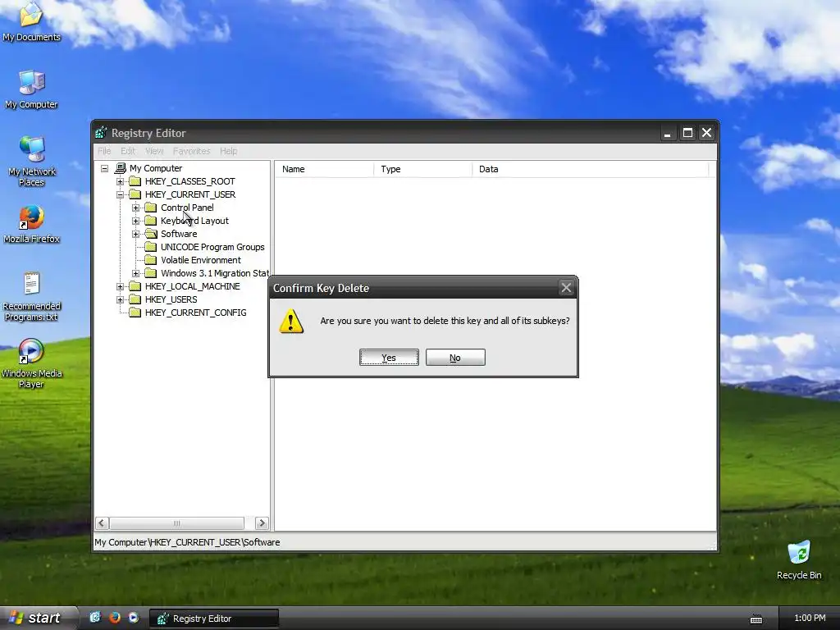Click the tree scrollbar right arrow
This screenshot has width=840, height=630.
[x=262, y=523]
